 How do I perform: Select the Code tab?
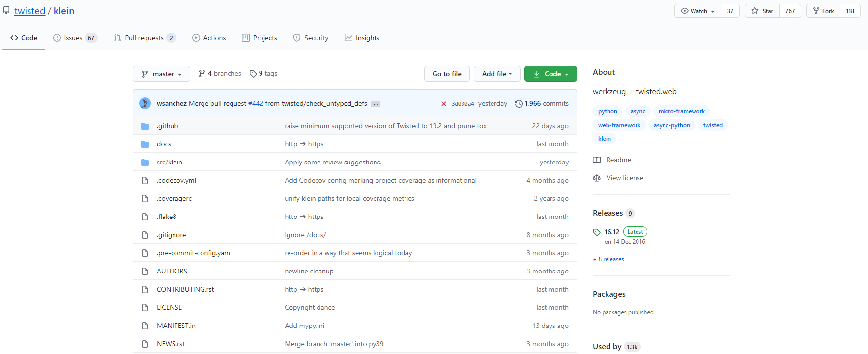pyautogui.click(x=24, y=38)
